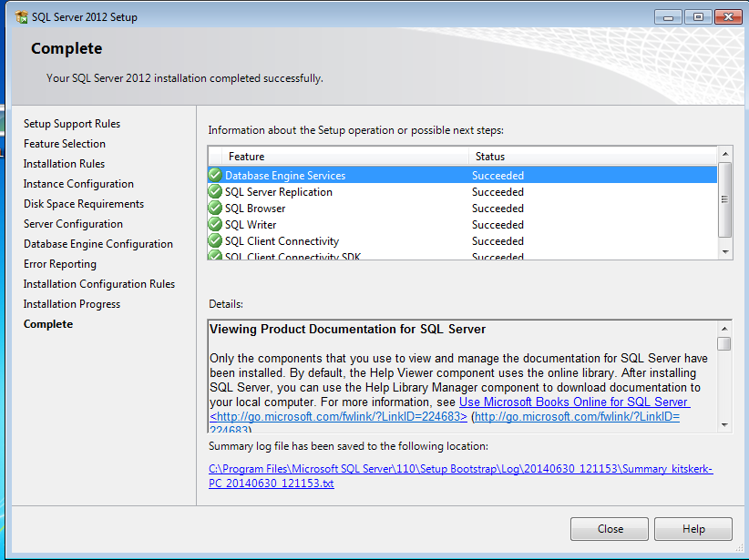
Task: Click check icon beside SQL Client Connectivity row
Action: 215,240
